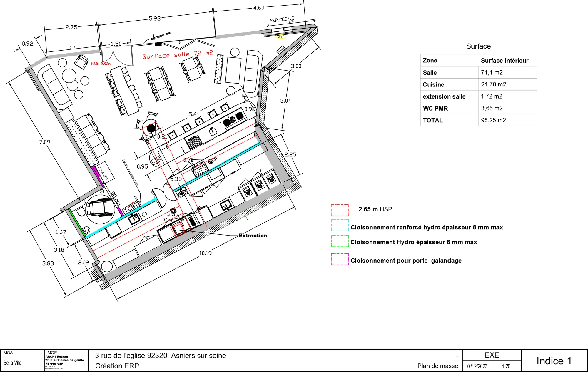The width and height of the screenshot is (588, 372).
Task: Click the '90 cm' door width label
Action: pos(116,198)
